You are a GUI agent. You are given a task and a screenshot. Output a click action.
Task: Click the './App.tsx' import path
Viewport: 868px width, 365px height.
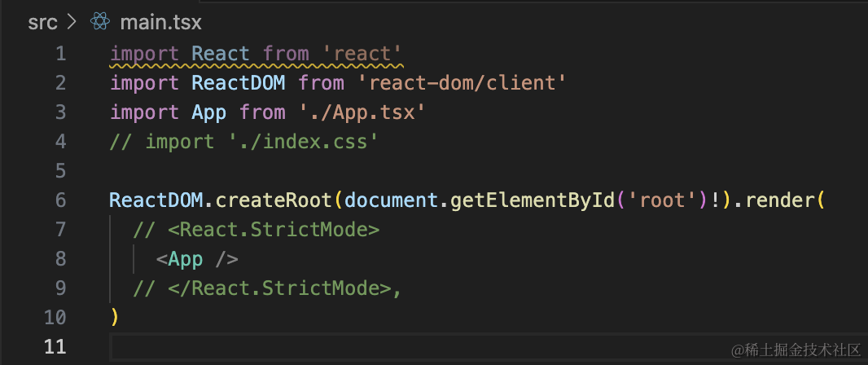pos(362,113)
